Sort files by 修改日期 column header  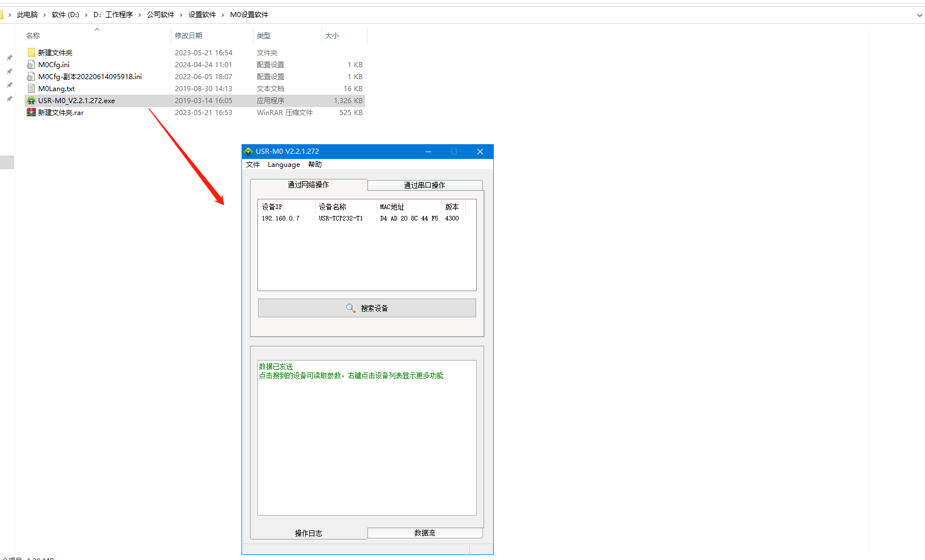[189, 36]
